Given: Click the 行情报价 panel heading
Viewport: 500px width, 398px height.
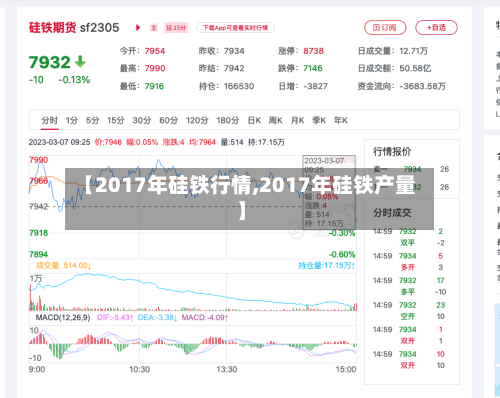Looking at the screenshot, I should point(392,152).
